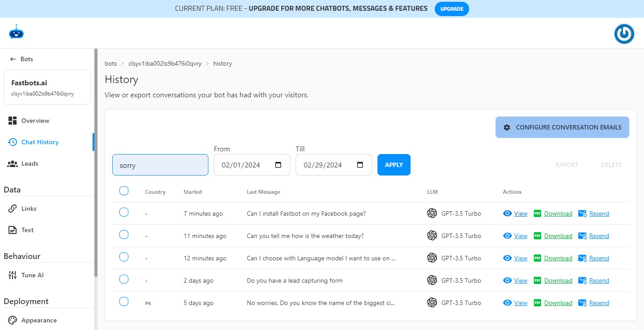The width and height of the screenshot is (644, 330).
Task: Open the Overview section in sidebar
Action: tap(47, 121)
